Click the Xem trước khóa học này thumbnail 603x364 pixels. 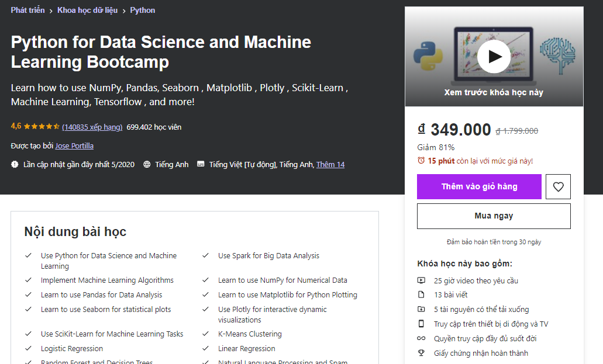click(494, 93)
